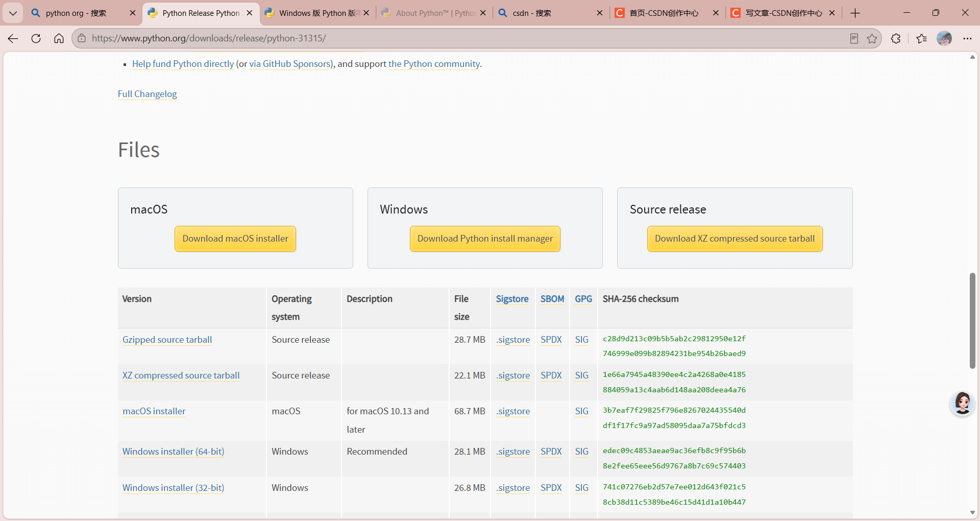Screen dimensions: 980x521
Task: Click Download XZ compressed source tarball button
Action: [734, 239]
